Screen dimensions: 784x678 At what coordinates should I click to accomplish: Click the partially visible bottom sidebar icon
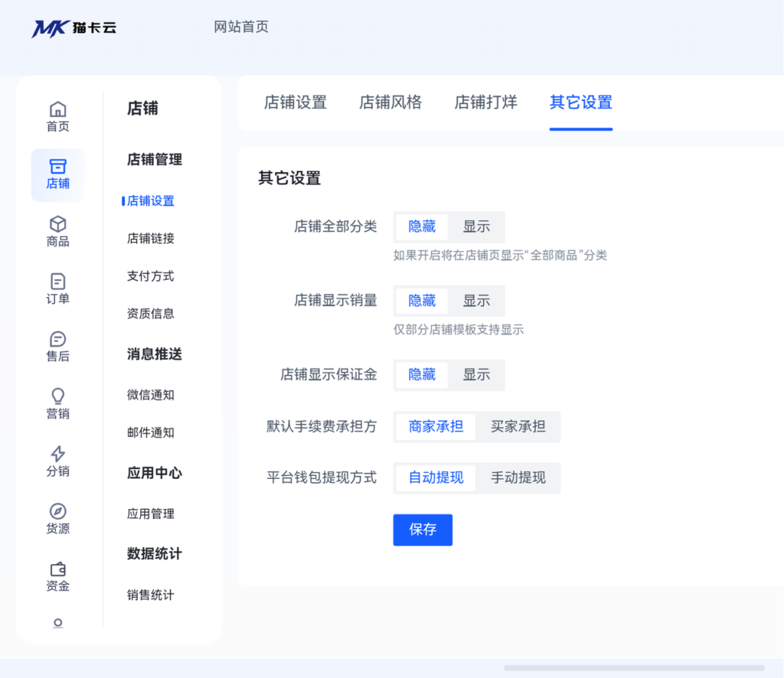pos(58,623)
